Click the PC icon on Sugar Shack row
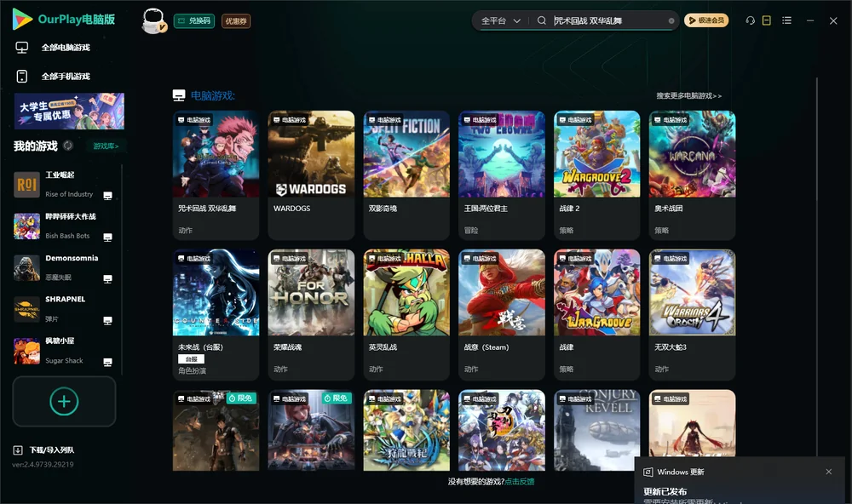852x504 pixels. pyautogui.click(x=107, y=363)
